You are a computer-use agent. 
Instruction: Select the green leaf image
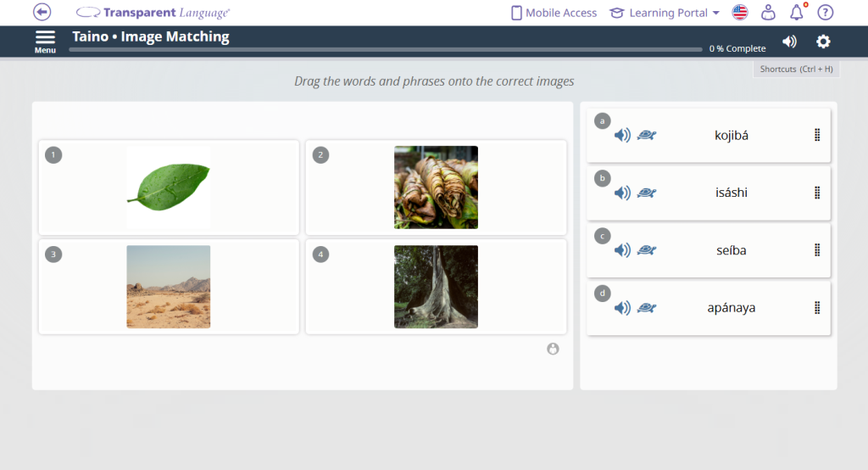168,187
